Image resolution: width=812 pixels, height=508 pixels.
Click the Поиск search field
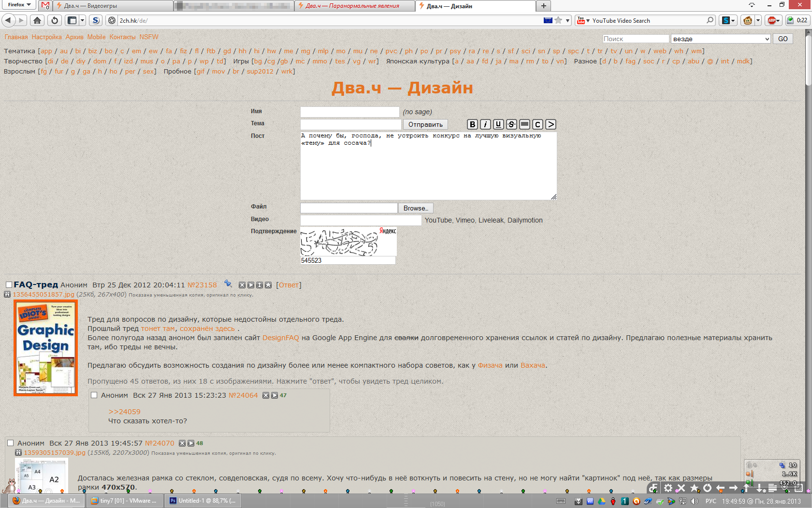(636, 39)
